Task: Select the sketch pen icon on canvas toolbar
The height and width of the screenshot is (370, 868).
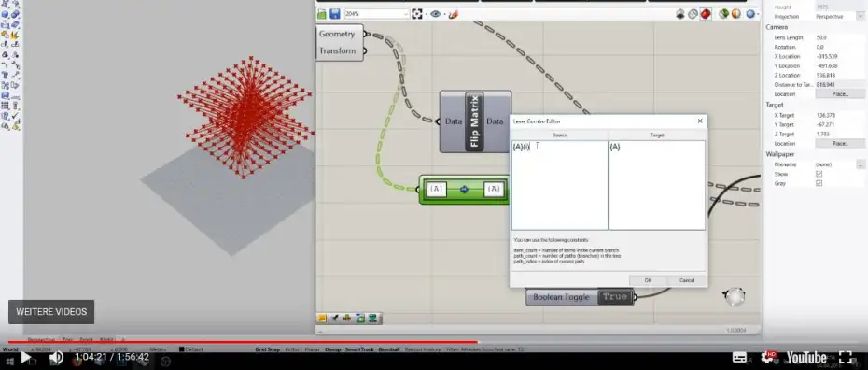Action: pos(453,14)
